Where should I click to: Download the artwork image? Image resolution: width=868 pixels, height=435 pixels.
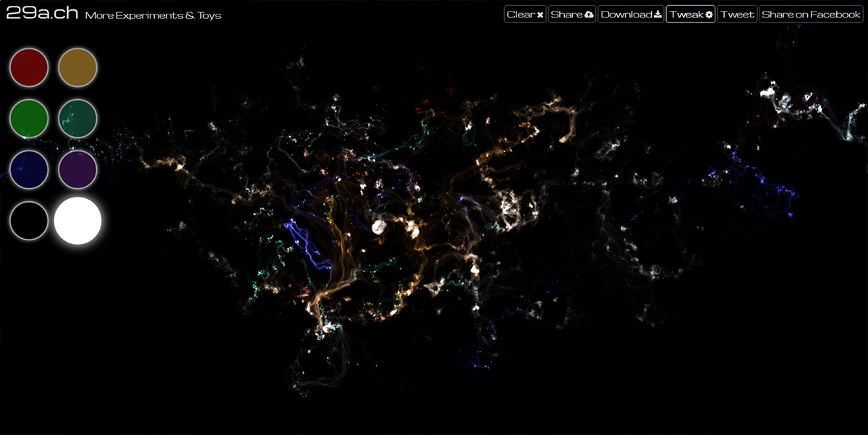[x=631, y=14]
